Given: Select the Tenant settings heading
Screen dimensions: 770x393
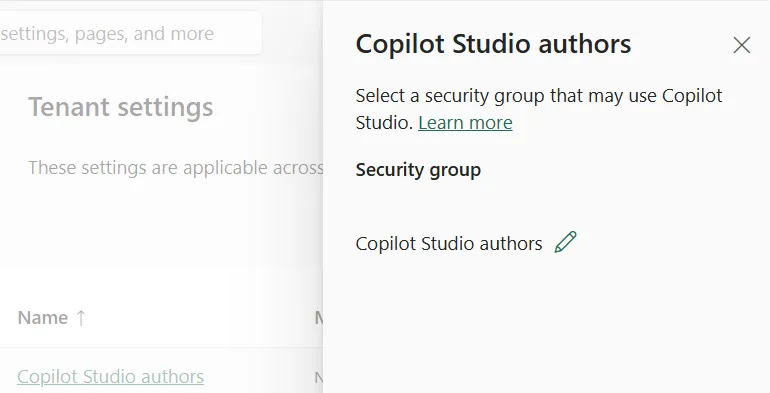Looking at the screenshot, I should 121,107.
